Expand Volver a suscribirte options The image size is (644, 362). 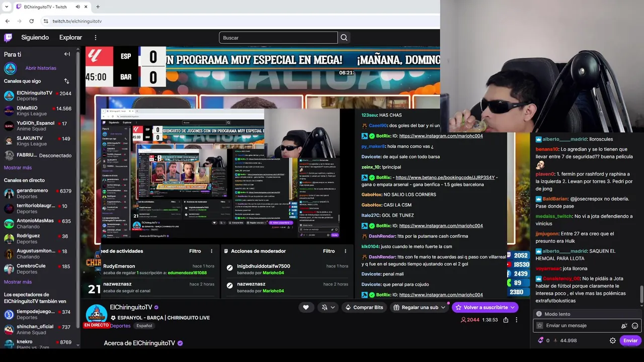(513, 307)
